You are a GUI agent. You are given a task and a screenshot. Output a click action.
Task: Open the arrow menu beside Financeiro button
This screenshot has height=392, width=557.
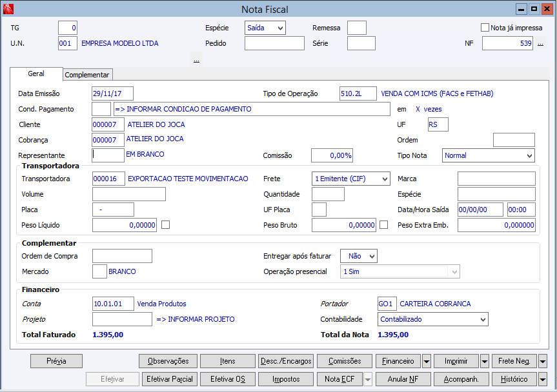click(426, 361)
